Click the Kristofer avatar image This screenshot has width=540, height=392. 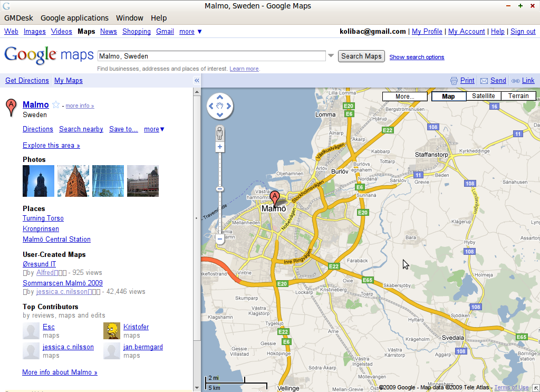(x=112, y=331)
